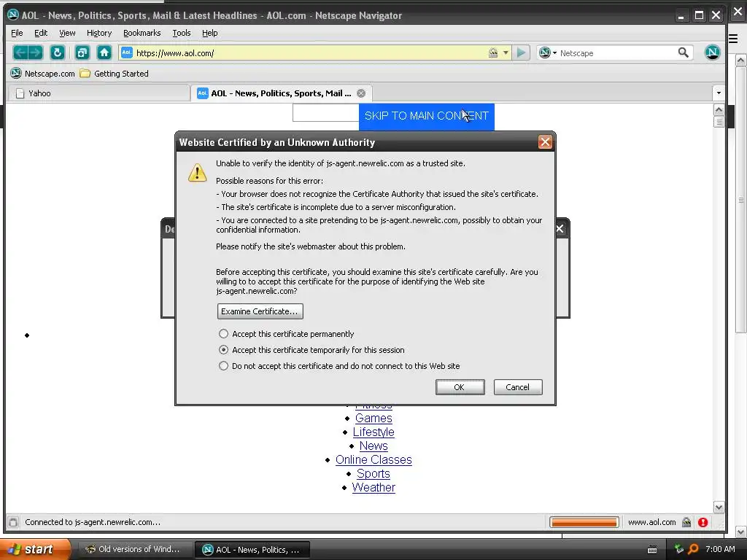Click the page scrollbar up arrow
The width and height of the screenshot is (747, 560).
coord(719,110)
